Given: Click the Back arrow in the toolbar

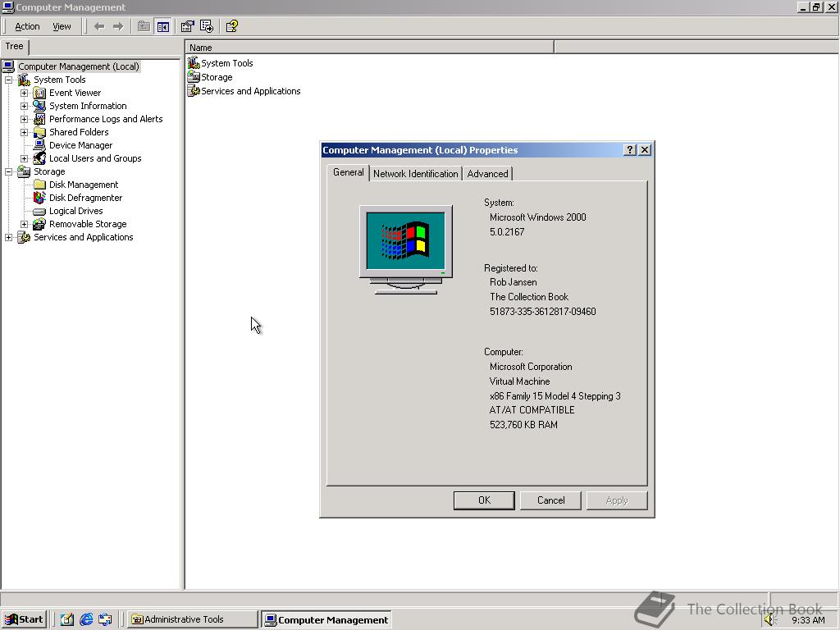Looking at the screenshot, I should pos(99,26).
